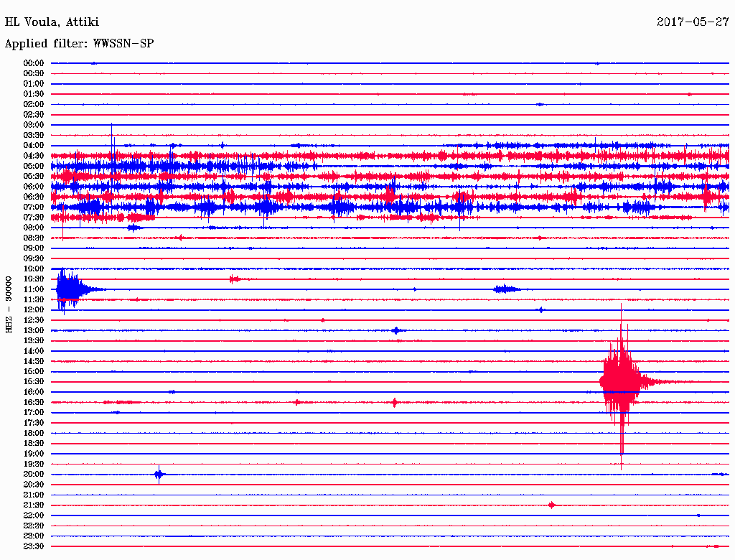
Task: Click the station title HL Voula, Attiki
Action: [x=52, y=22]
